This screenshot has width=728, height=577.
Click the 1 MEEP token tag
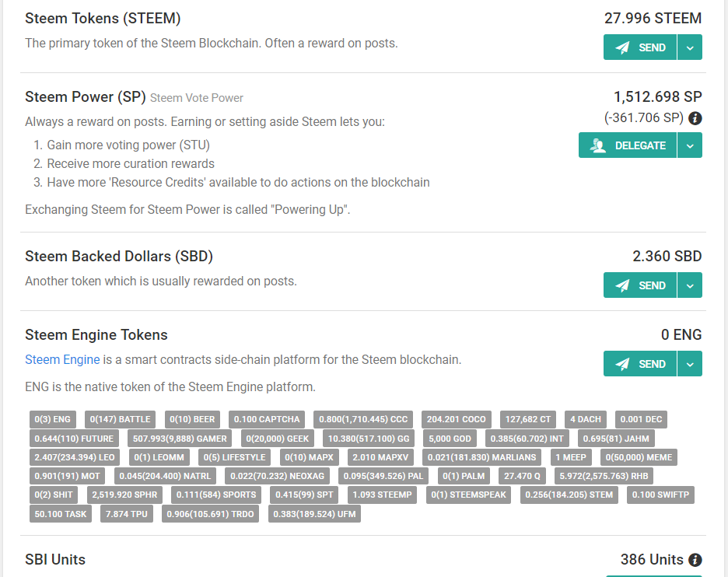[x=571, y=457]
